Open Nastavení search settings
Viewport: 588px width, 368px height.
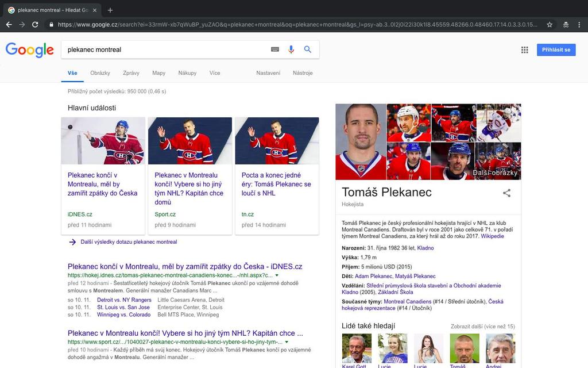[268, 73]
